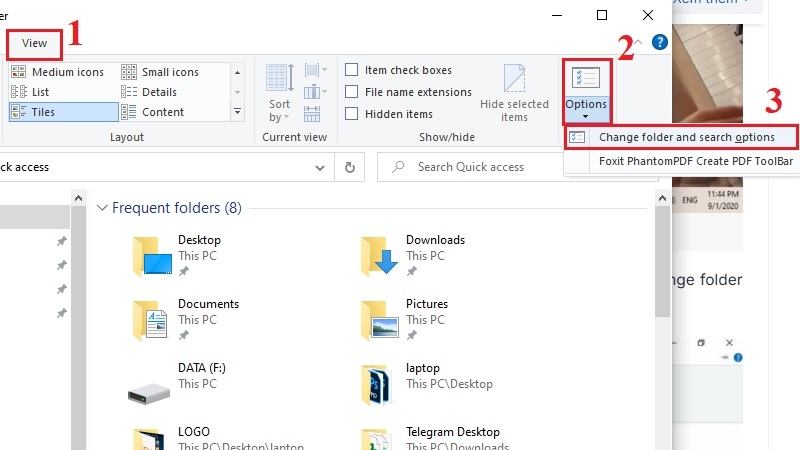Enable File name extensions checkbox

point(352,92)
